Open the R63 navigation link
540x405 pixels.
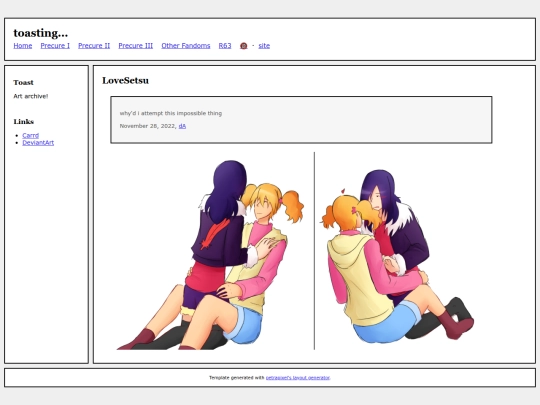(x=225, y=45)
